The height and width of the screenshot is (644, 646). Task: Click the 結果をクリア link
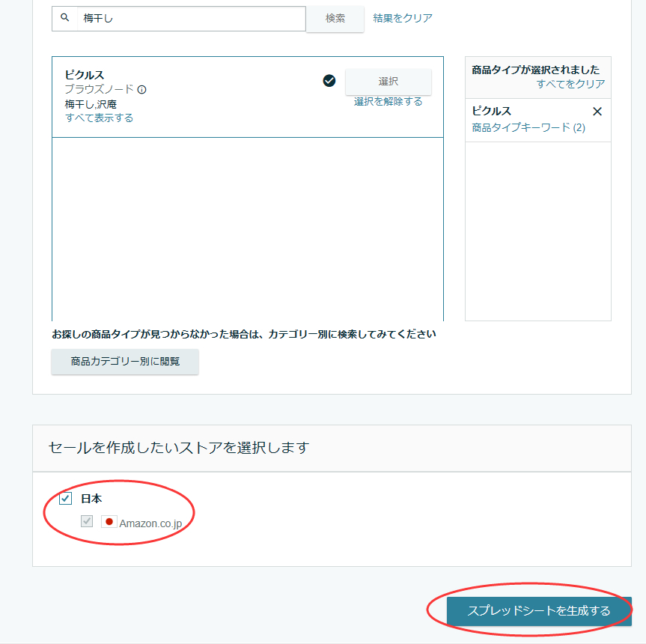tap(403, 18)
